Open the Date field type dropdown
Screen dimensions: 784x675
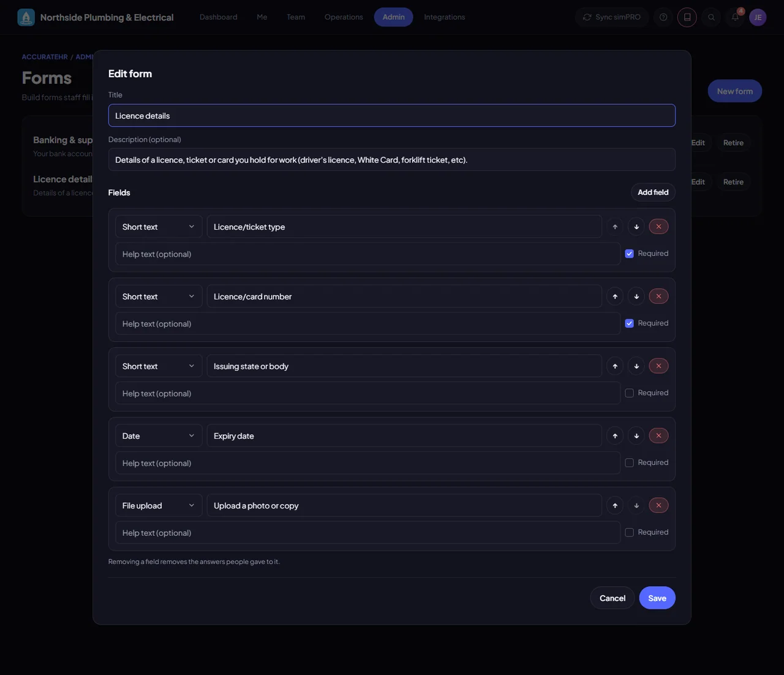point(159,436)
